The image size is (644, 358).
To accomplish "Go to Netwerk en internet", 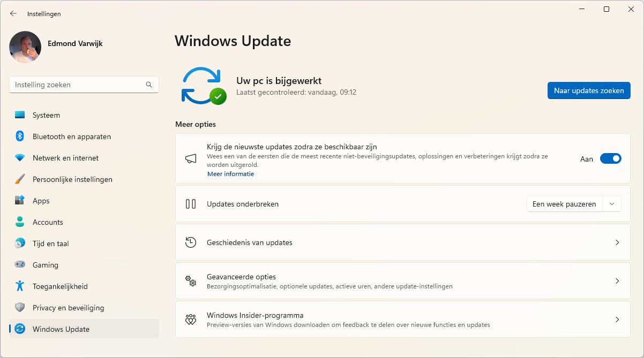I will coord(84,158).
